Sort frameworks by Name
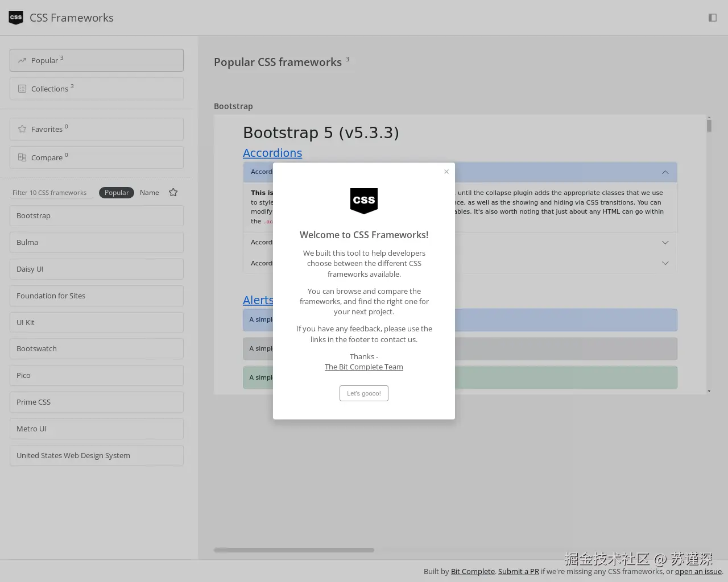Screen dimensions: 728x582 click(150, 193)
